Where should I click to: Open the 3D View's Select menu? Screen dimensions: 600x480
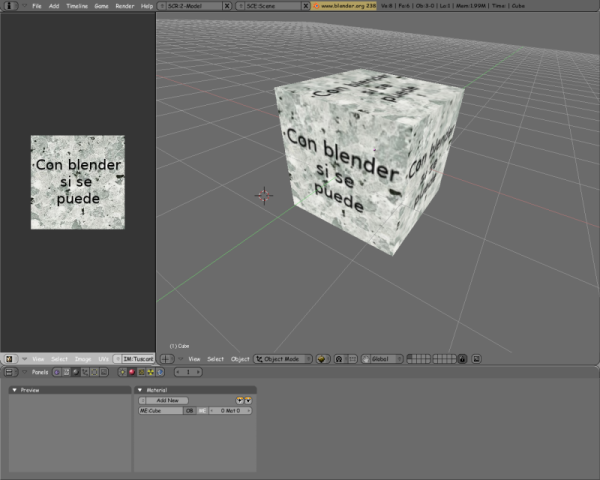coord(215,359)
